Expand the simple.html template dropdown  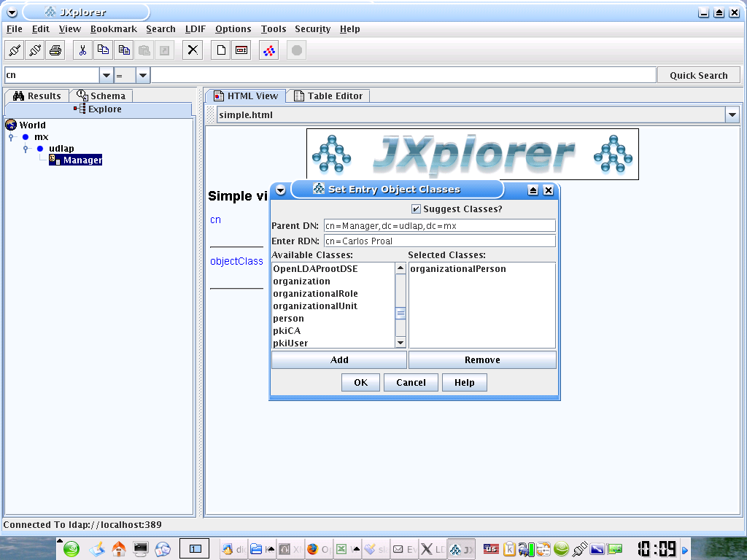[732, 114]
